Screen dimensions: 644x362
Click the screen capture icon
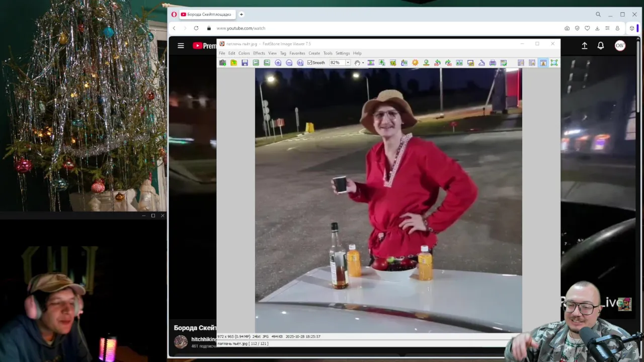[x=470, y=63]
